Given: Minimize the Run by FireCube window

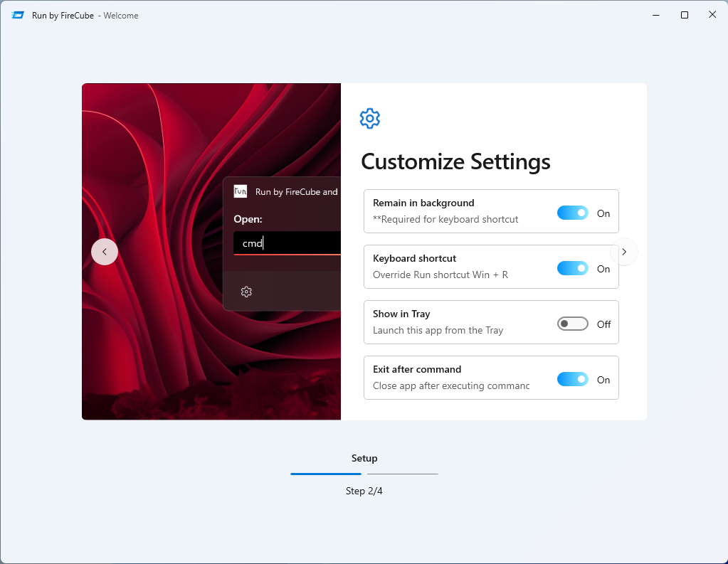Looking at the screenshot, I should tap(656, 15).
